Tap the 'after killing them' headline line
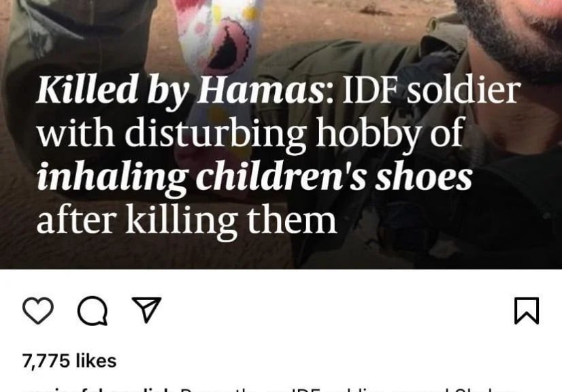The width and height of the screenshot is (562, 392). point(186,220)
